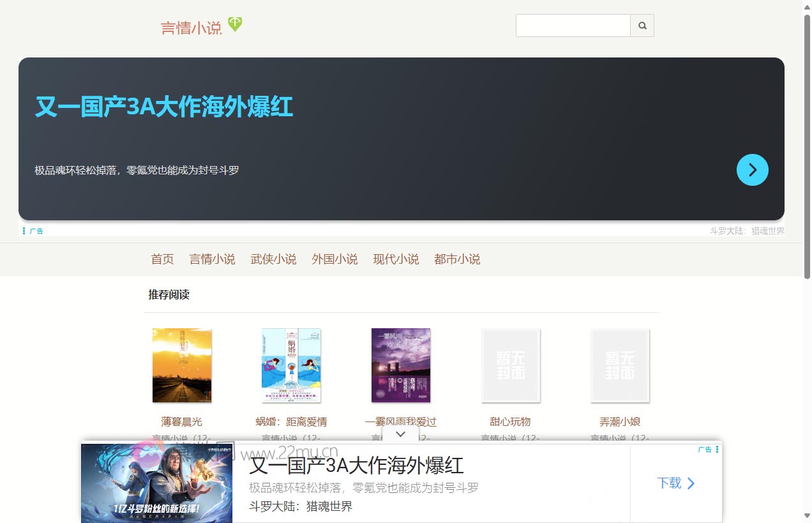Open the 首页 navigation item
Viewport: 812px width, 523px height.
[x=162, y=259]
